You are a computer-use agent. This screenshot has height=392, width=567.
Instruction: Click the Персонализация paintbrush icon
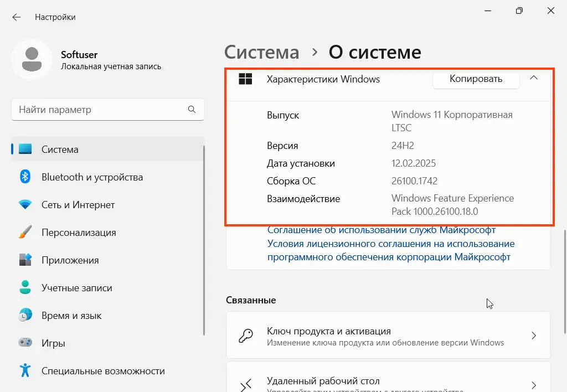25,232
